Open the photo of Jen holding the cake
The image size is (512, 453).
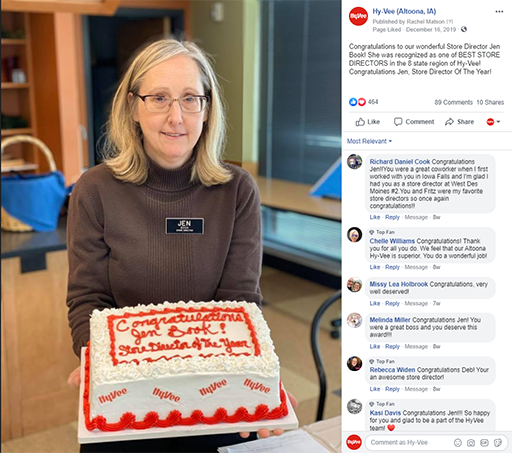[171, 227]
